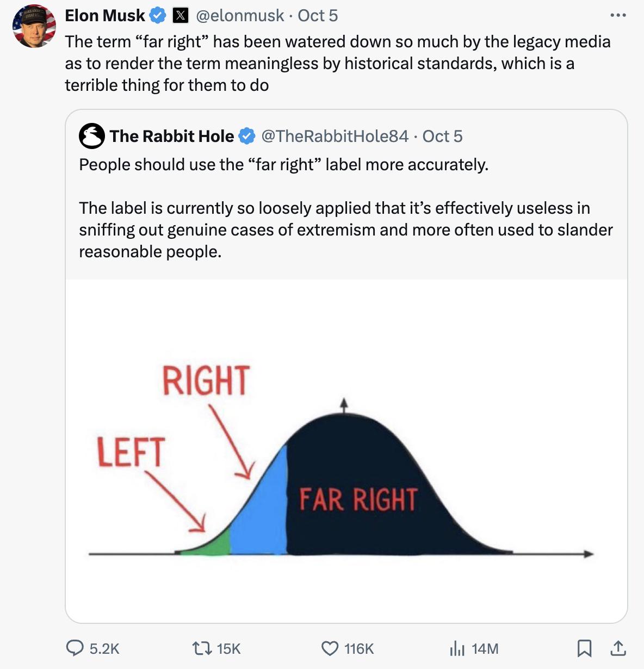
Task: Click the share upload icon
Action: coord(618,648)
